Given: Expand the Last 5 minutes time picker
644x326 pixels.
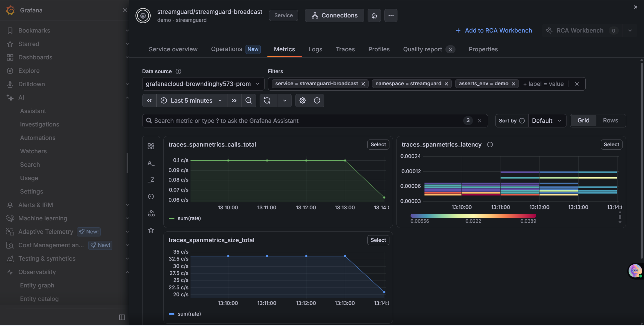Looking at the screenshot, I should (192, 101).
